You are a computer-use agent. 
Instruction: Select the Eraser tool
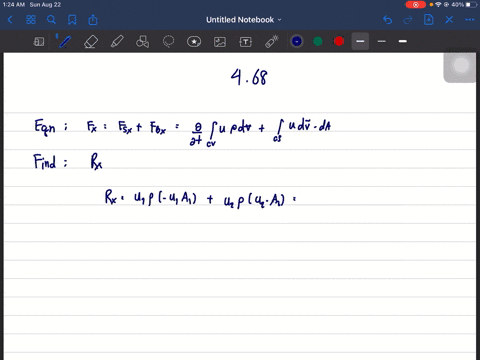91,42
